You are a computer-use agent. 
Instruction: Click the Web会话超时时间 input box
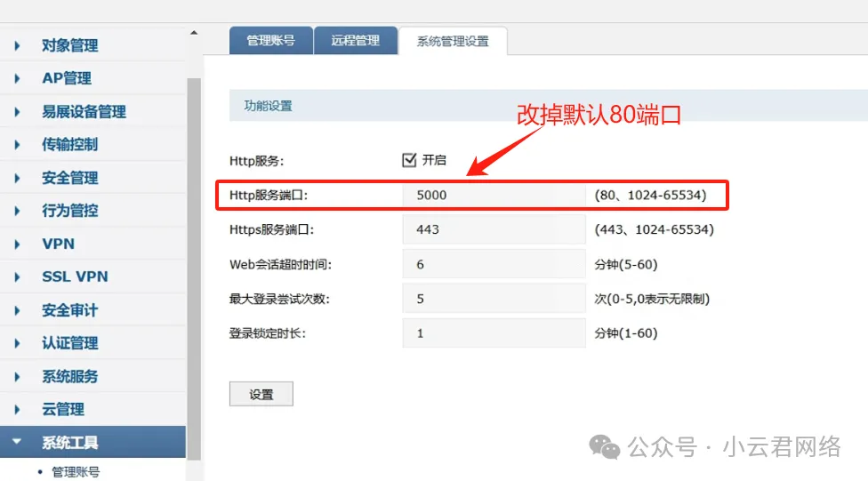coord(494,264)
